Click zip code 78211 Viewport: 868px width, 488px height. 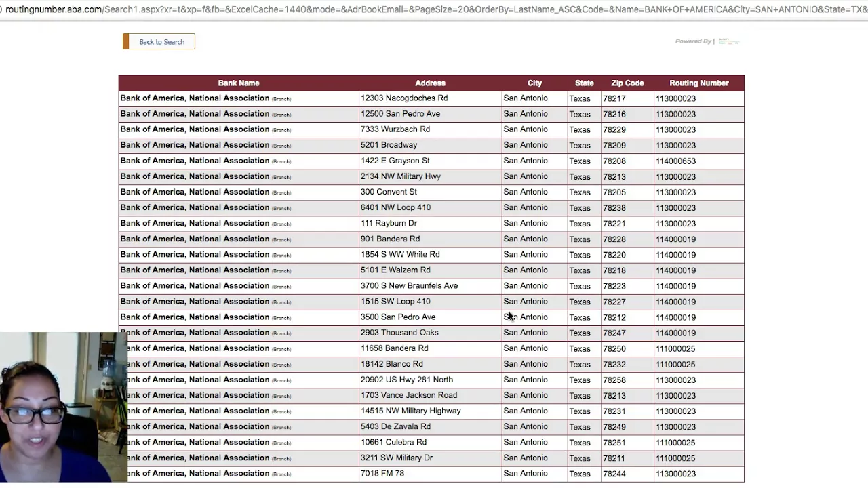pyautogui.click(x=614, y=458)
